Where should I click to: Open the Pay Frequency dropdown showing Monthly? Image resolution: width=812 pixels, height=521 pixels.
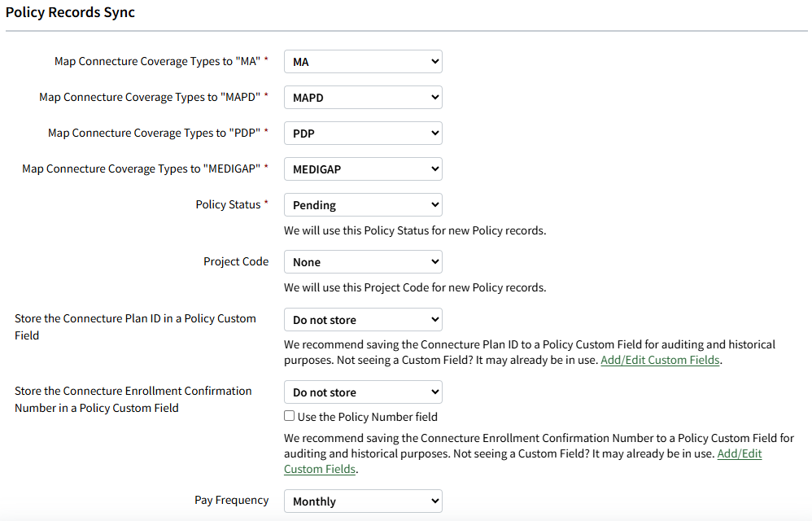click(x=363, y=501)
